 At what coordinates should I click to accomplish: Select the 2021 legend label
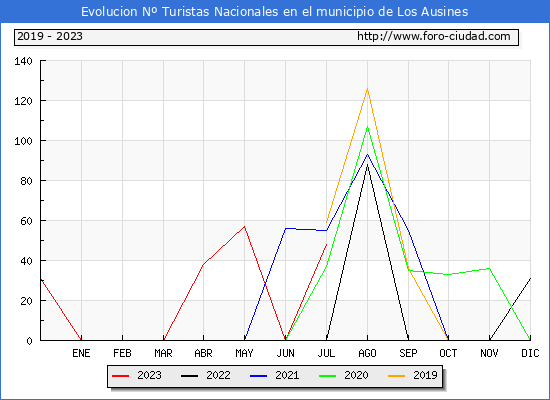point(287,375)
